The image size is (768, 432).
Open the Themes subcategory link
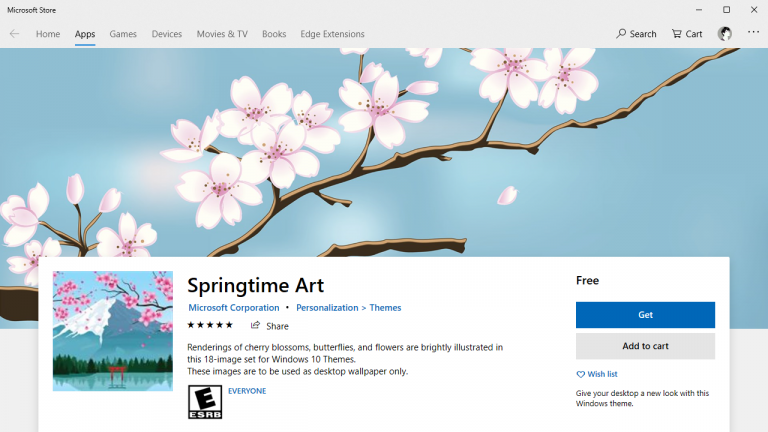(385, 308)
